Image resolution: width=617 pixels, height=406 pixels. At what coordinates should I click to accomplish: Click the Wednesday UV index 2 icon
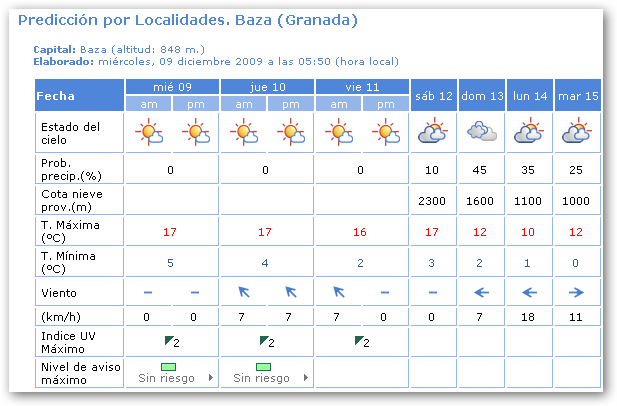170,342
